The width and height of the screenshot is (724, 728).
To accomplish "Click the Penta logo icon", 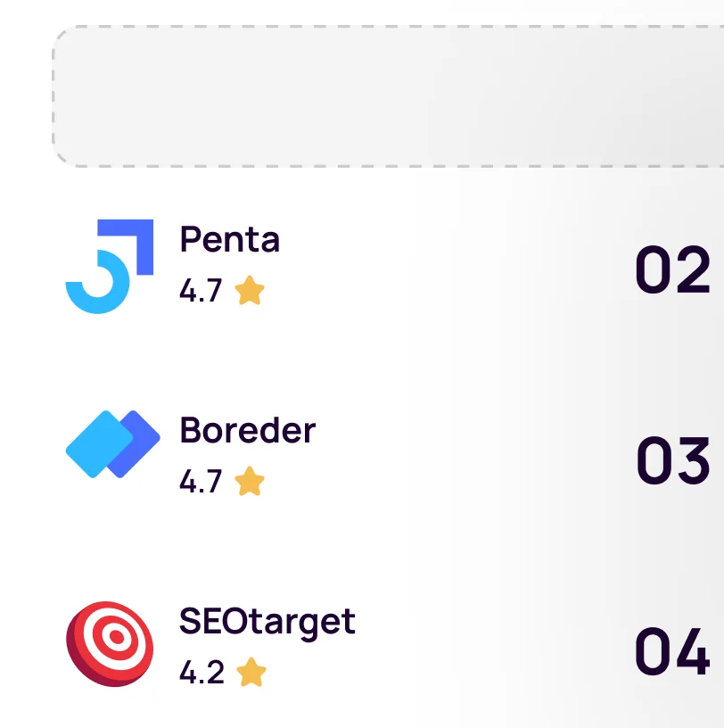I will [110, 266].
